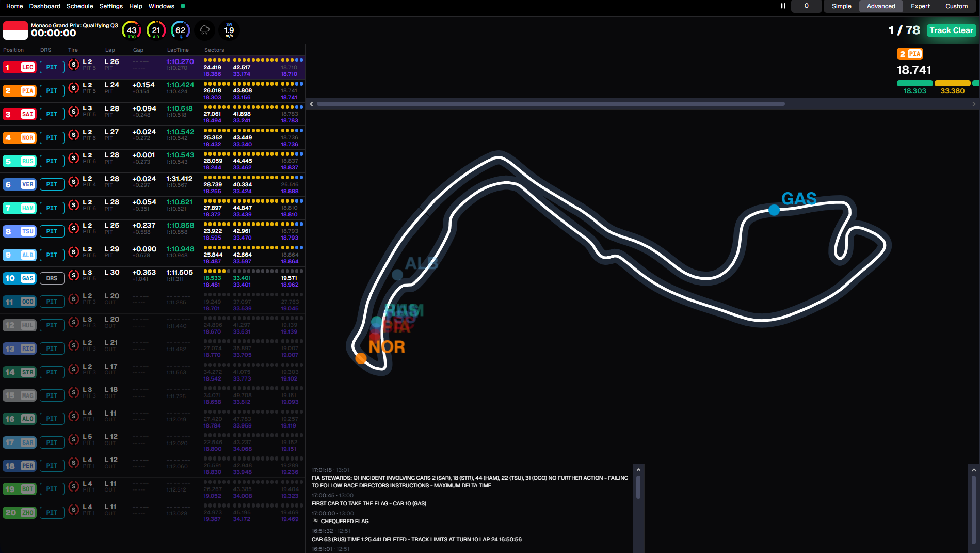Screen dimensions: 980x553
Task: Toggle the PIT indicator for VER
Action: 52,184
